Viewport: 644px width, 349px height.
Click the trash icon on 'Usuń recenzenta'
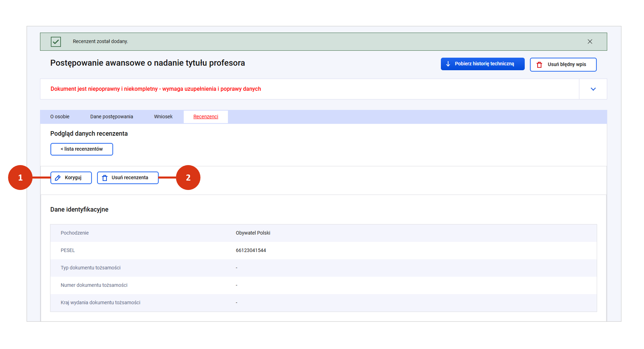[x=105, y=178]
